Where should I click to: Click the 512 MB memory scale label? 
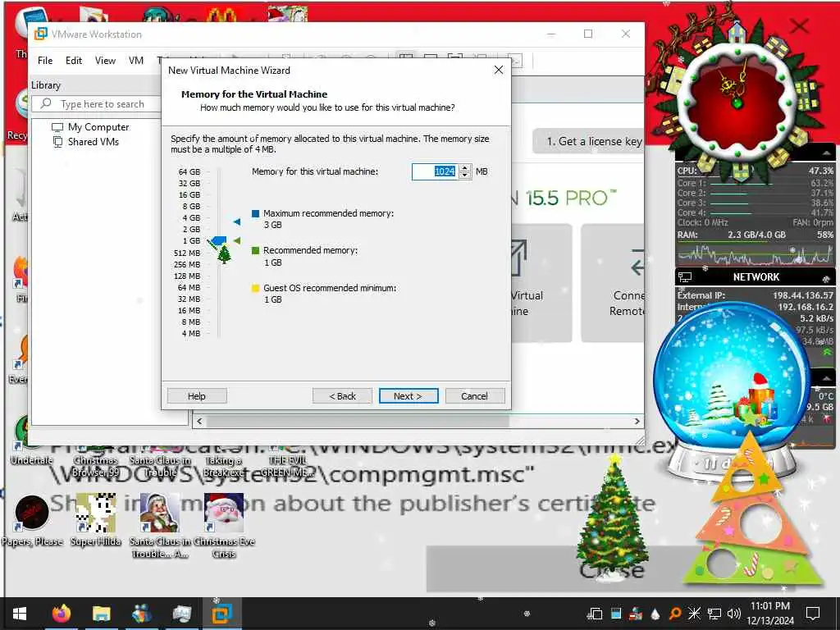click(x=187, y=253)
